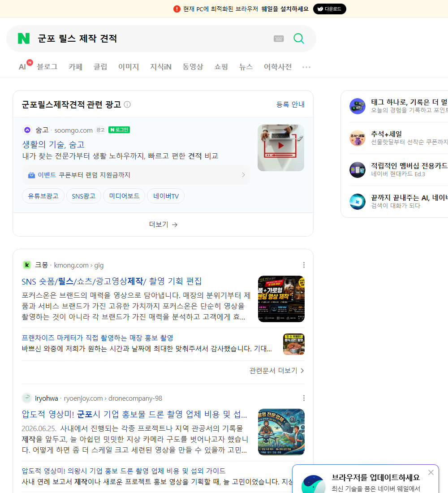Click kmong.com › gig URL text

[78, 265]
